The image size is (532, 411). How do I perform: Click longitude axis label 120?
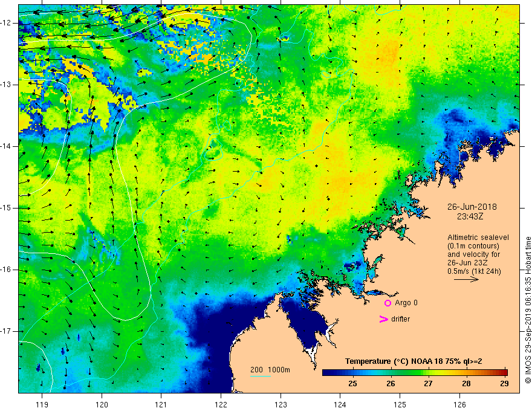pos(102,404)
